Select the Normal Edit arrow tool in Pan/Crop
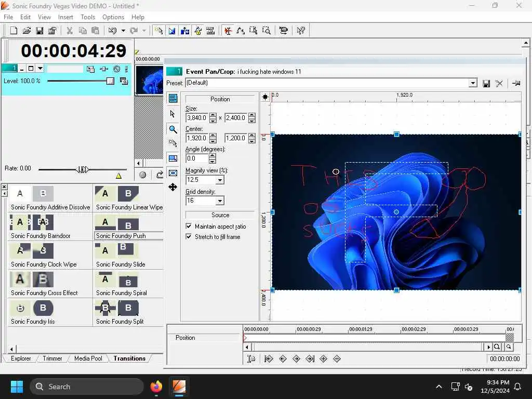Screen dimensions: 532x399 coord(172,114)
